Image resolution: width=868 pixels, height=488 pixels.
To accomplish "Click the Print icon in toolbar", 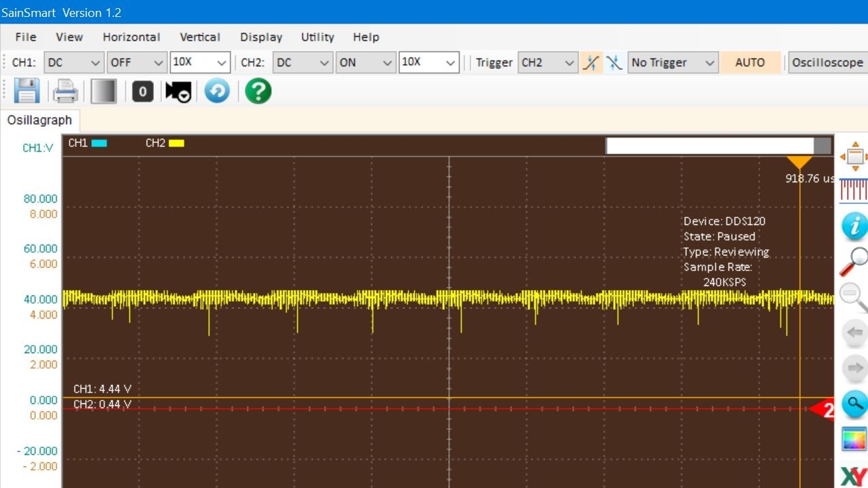I will tap(65, 91).
